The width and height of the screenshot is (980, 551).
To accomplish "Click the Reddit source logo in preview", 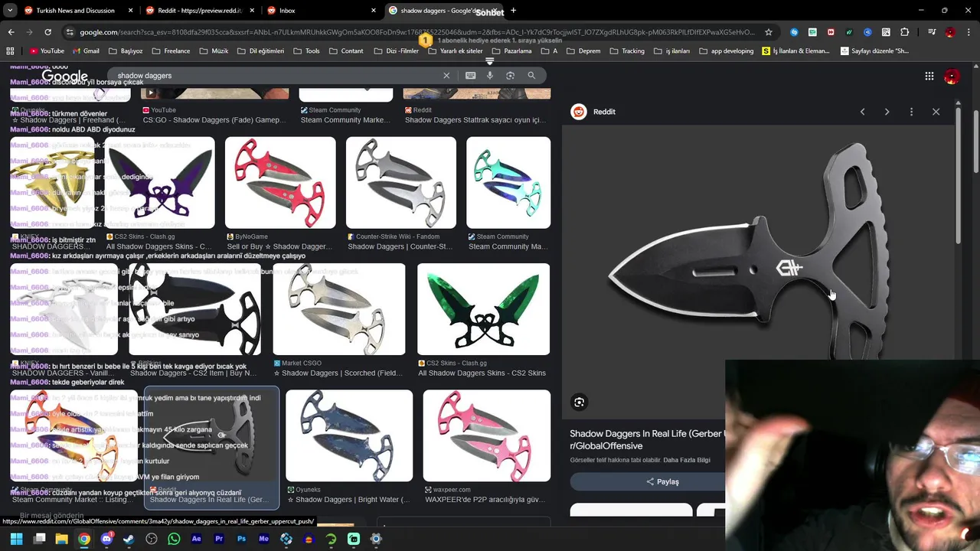I will 579,112.
